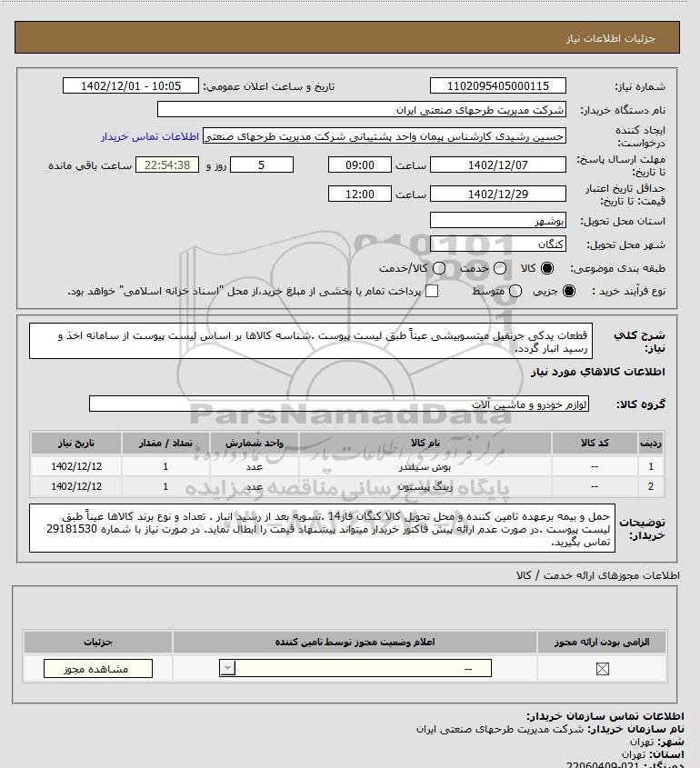Click the unit cell in بوش سیلندر row
The width and height of the screenshot is (700, 768).
point(255,466)
